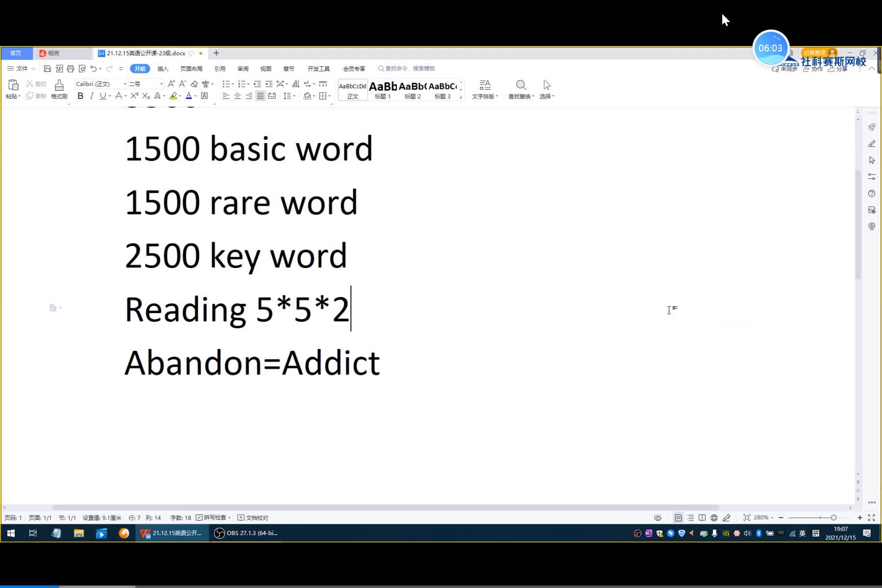Click the Undo arrow icon
Image resolution: width=882 pixels, height=588 pixels.
pyautogui.click(x=93, y=69)
